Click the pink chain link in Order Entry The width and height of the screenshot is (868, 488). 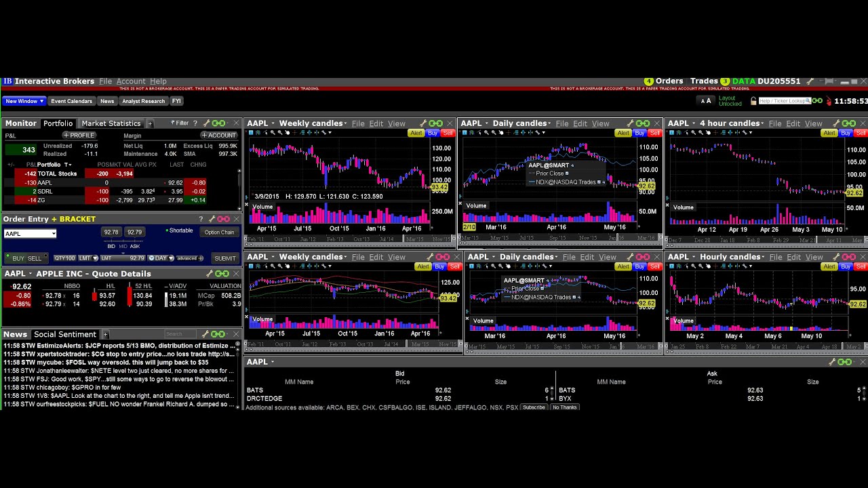[223, 219]
